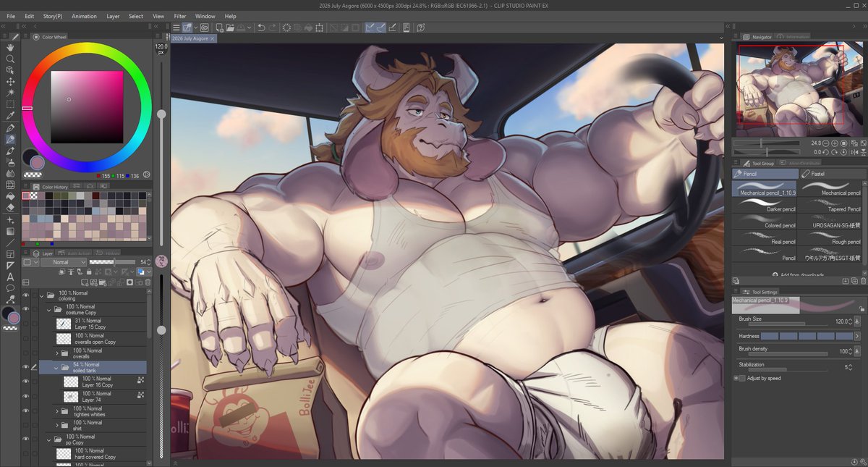This screenshot has height=467, width=868.
Task: Click the color wheel saturation square
Action: (x=87, y=106)
